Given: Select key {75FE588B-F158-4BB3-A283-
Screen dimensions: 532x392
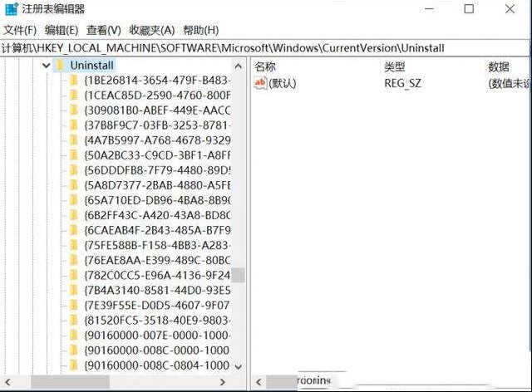Looking at the screenshot, I should click(x=157, y=245).
